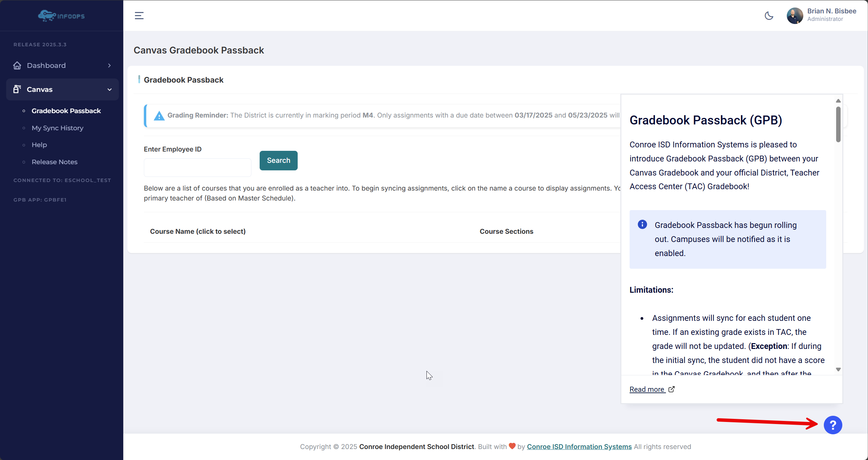Switch to dark mode with moon icon

pos(769,16)
